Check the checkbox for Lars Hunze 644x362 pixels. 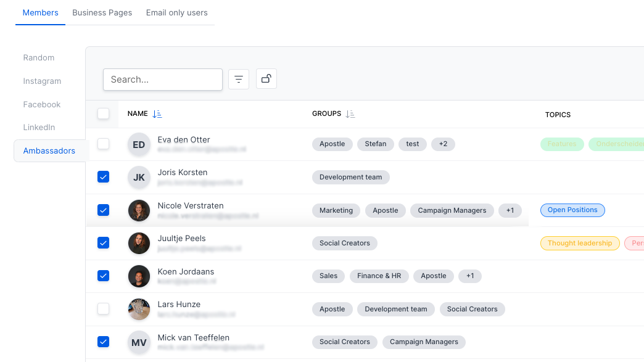103,309
